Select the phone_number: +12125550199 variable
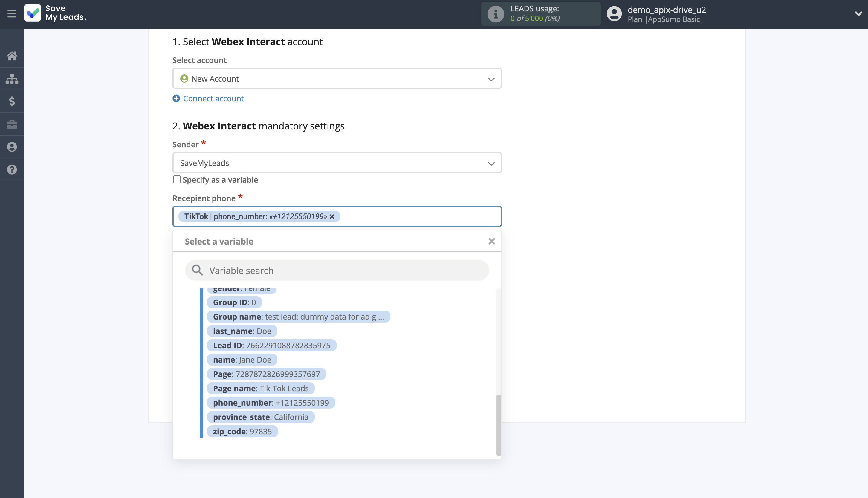Screen dimensions: 868x498 point(271,403)
